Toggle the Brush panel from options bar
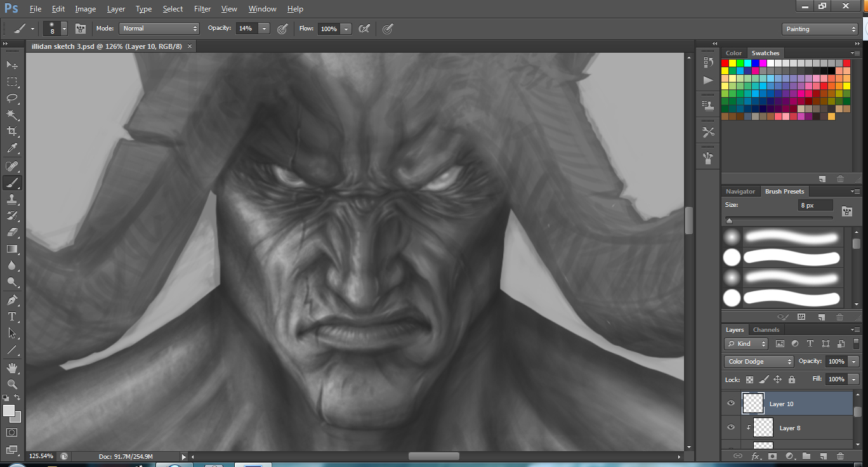Viewport: 868px width, 467px height. 81,29
